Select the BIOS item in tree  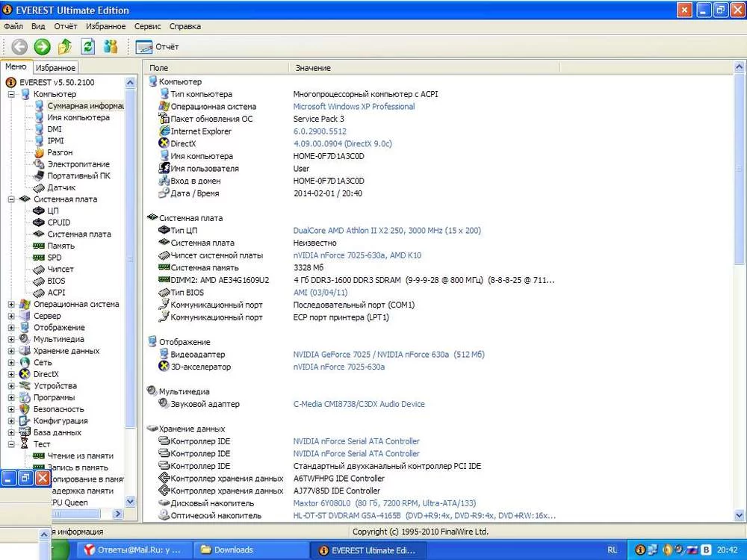tap(56, 281)
